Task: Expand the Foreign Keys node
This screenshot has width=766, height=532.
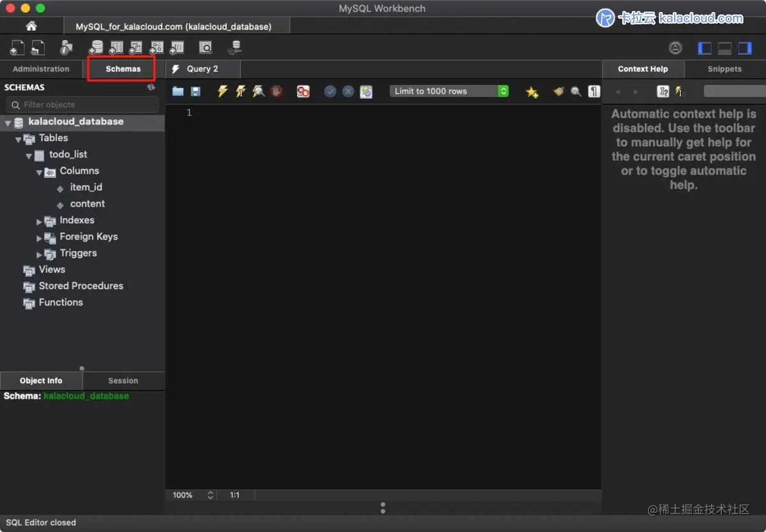Action: pyautogui.click(x=39, y=238)
